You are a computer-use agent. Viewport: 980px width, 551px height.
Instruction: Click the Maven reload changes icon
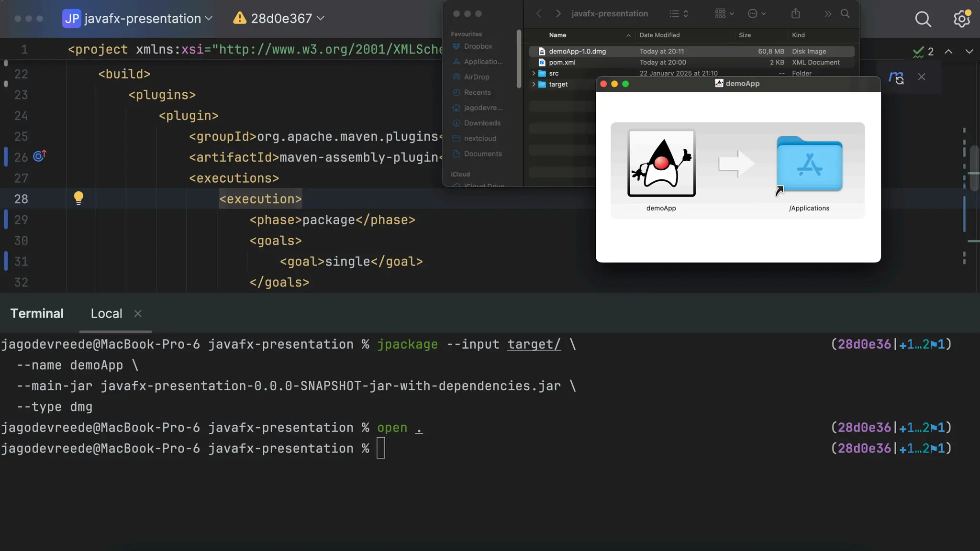[x=896, y=77]
